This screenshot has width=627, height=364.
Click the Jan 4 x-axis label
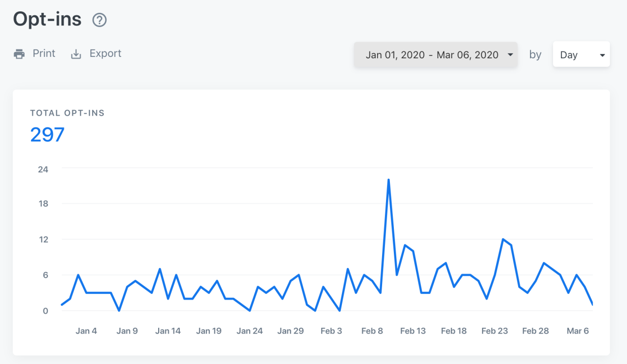(x=86, y=331)
